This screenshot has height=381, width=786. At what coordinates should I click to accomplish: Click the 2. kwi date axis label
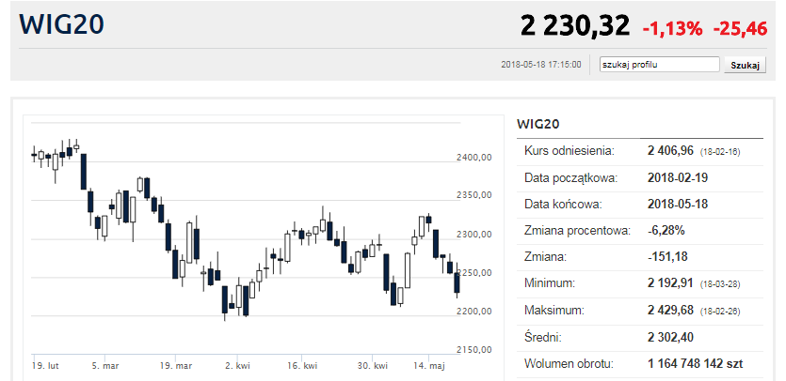[x=237, y=366]
